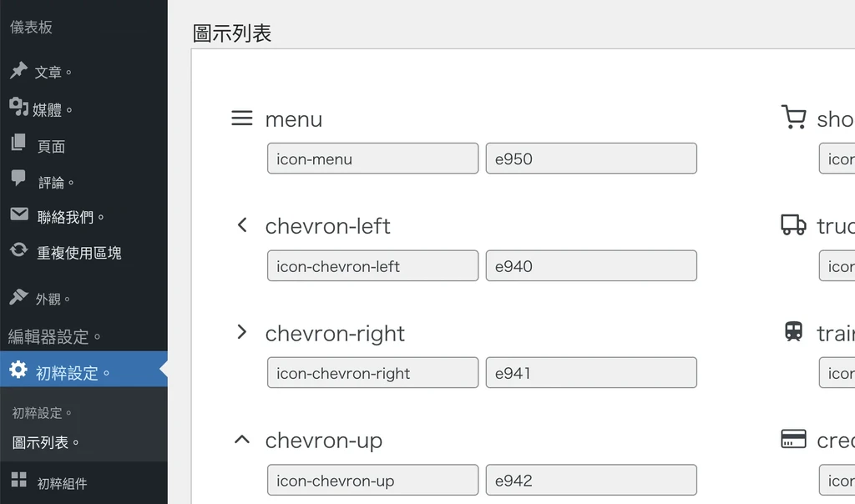Select the e940 code field
Image resolution: width=855 pixels, height=504 pixels.
[x=591, y=266]
